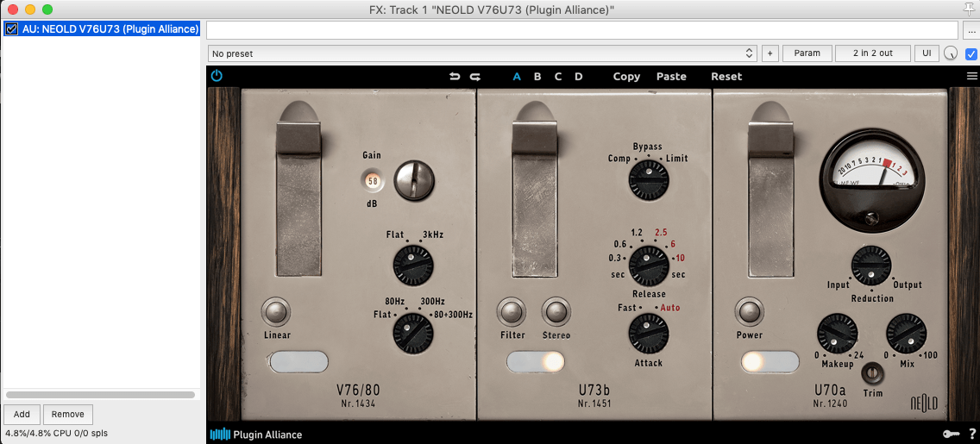This screenshot has width=980, height=444.
Task: Click the Remove FX button
Action: pyautogui.click(x=68, y=415)
